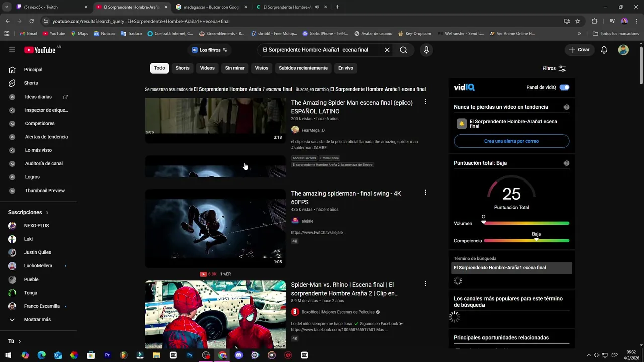Select the En vivo filter chip
Image resolution: width=644 pixels, height=362 pixels.
[x=345, y=68]
